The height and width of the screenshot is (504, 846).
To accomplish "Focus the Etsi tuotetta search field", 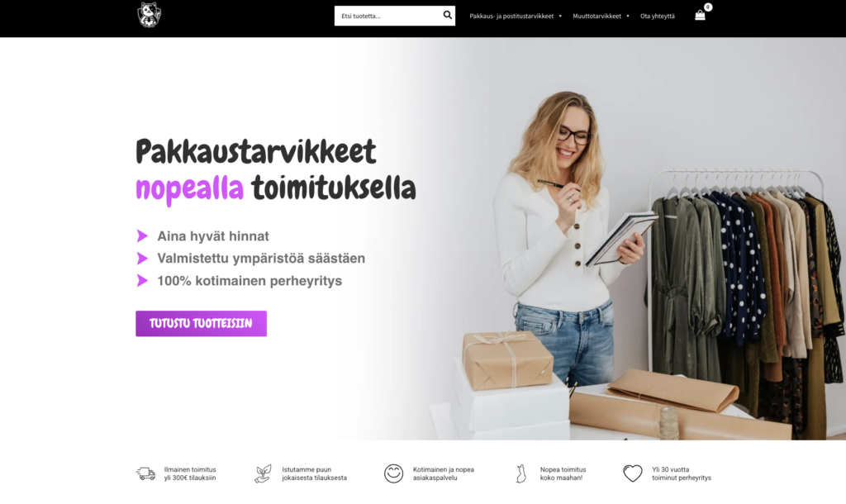I will pos(387,16).
